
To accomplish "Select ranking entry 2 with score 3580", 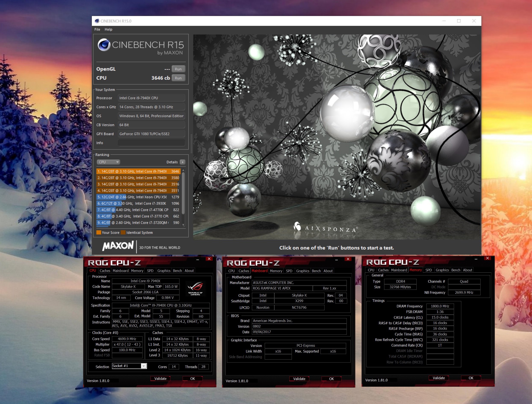I will click(138, 178).
